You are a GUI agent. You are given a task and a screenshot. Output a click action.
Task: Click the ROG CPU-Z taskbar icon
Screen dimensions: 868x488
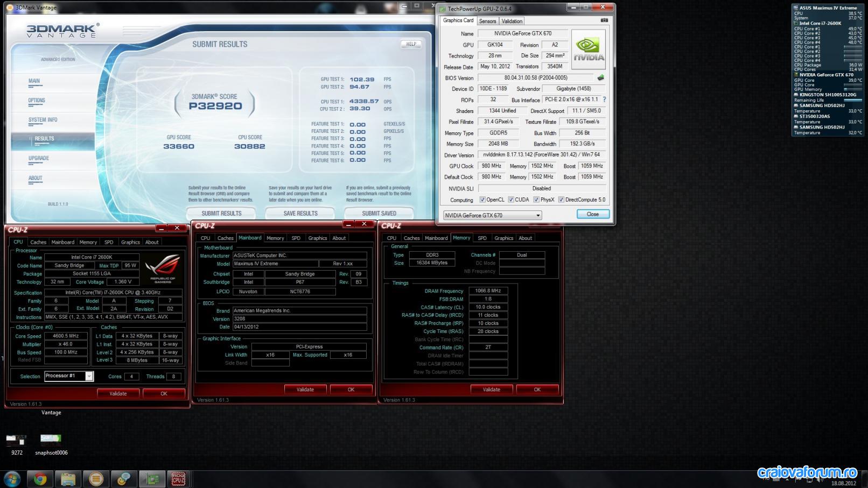[179, 478]
